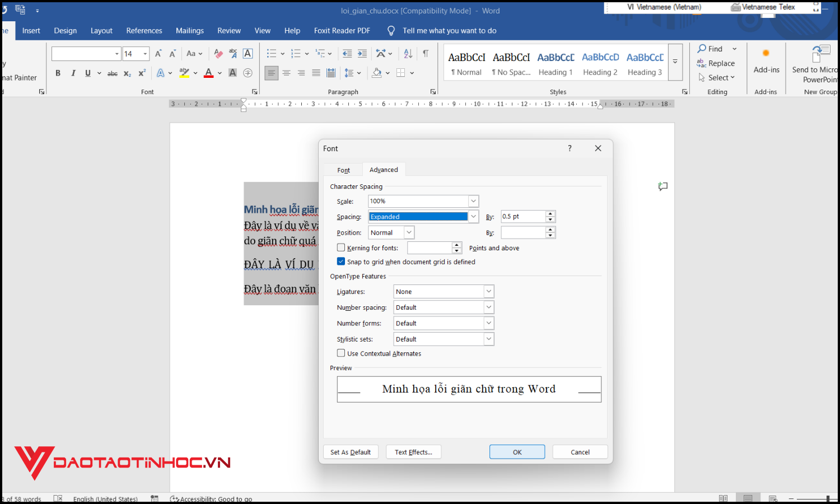Enable Use Contextual Alternates
840x504 pixels.
(x=341, y=353)
